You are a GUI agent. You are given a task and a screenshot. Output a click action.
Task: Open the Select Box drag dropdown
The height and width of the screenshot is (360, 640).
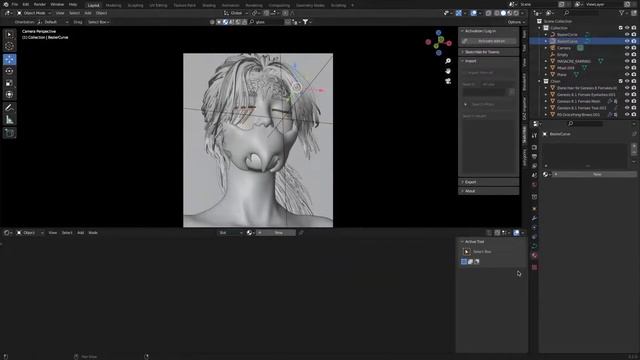click(98, 22)
